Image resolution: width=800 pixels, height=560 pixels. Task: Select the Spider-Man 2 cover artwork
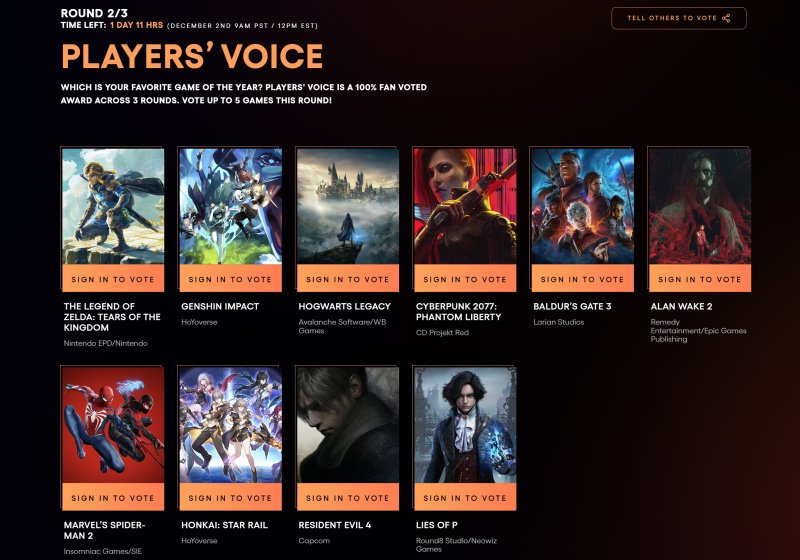click(113, 425)
